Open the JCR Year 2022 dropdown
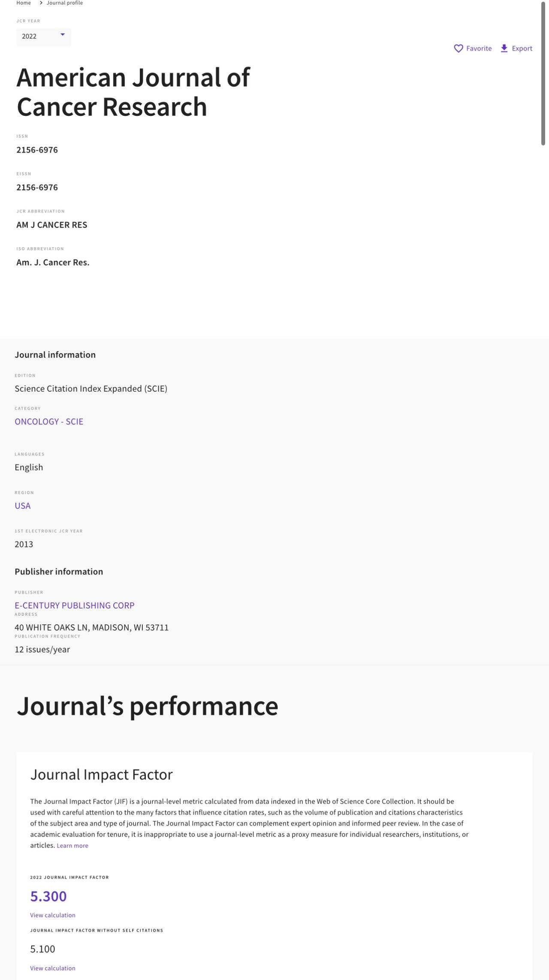Image resolution: width=549 pixels, height=980 pixels. click(x=44, y=36)
